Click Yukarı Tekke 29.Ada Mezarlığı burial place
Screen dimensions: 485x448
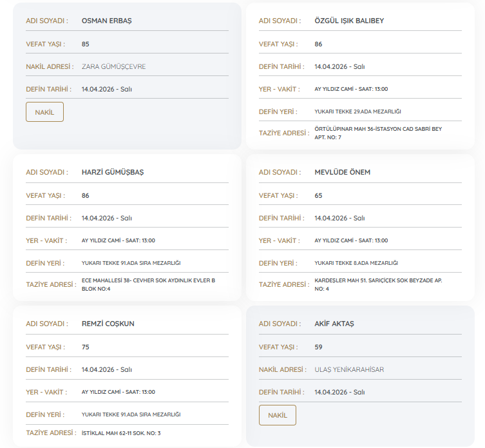pyautogui.click(x=357, y=112)
